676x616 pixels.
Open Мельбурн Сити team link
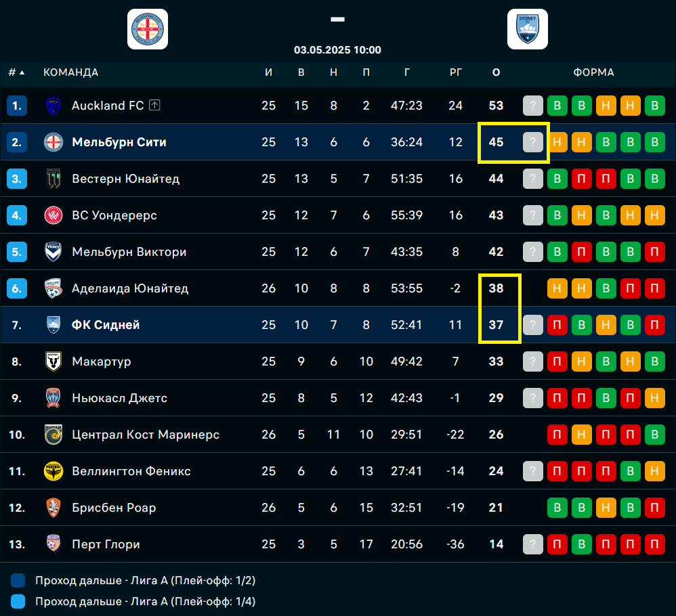pos(119,142)
